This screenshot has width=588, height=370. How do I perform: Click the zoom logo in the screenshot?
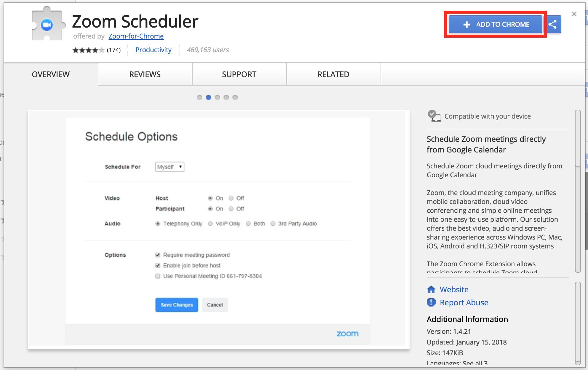point(347,334)
